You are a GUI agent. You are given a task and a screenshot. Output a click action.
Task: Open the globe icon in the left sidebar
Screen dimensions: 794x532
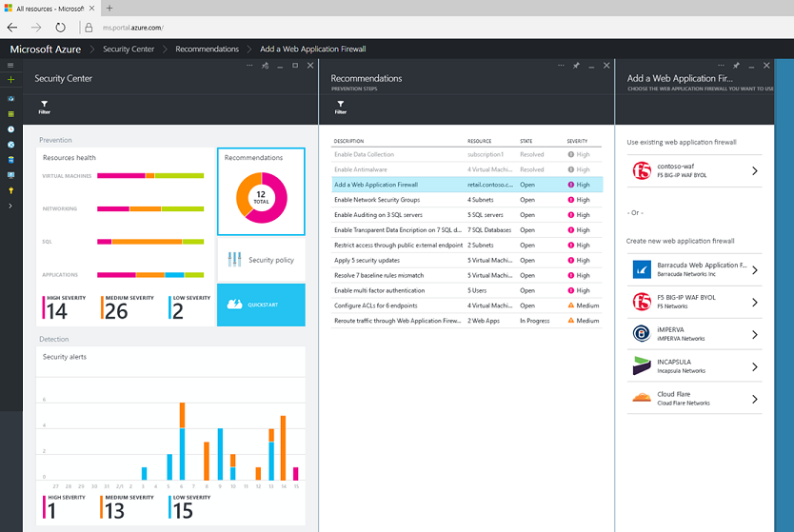[x=10, y=145]
